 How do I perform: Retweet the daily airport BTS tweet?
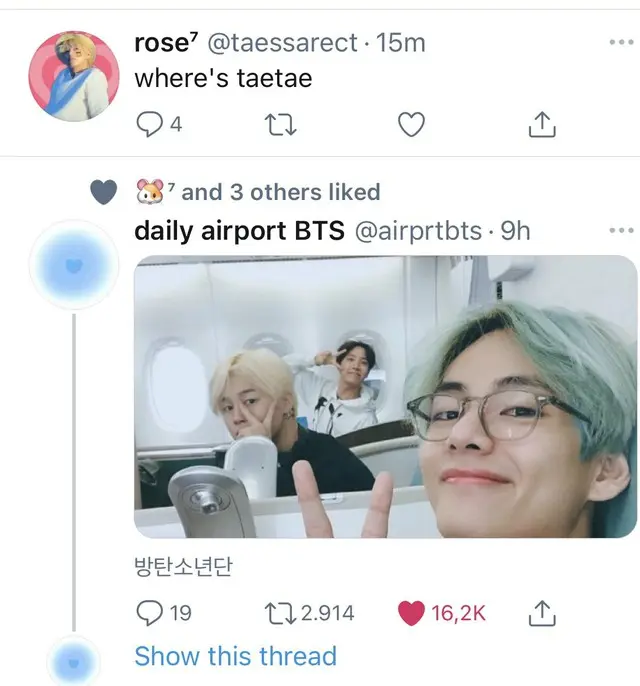(x=280, y=613)
